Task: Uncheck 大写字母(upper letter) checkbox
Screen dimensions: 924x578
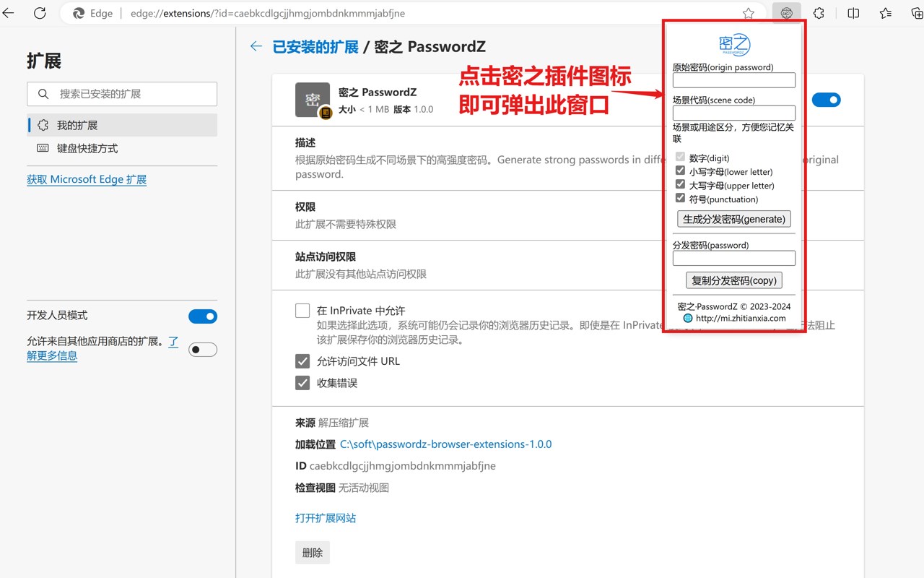Action: [x=680, y=184]
